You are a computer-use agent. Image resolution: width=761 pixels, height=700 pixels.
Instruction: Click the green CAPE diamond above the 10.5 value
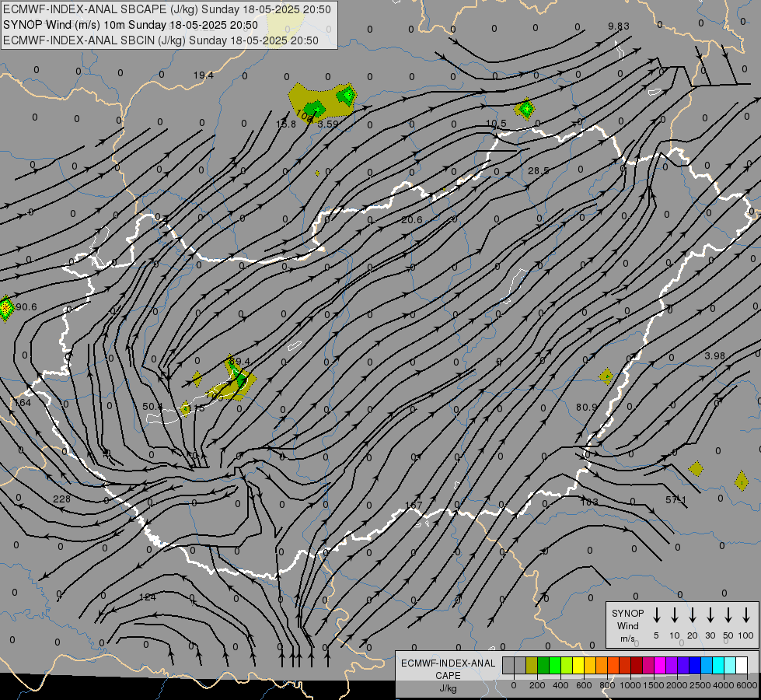pos(525,109)
